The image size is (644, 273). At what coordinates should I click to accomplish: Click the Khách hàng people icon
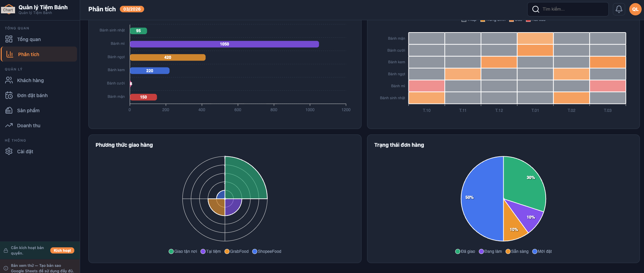pos(9,80)
